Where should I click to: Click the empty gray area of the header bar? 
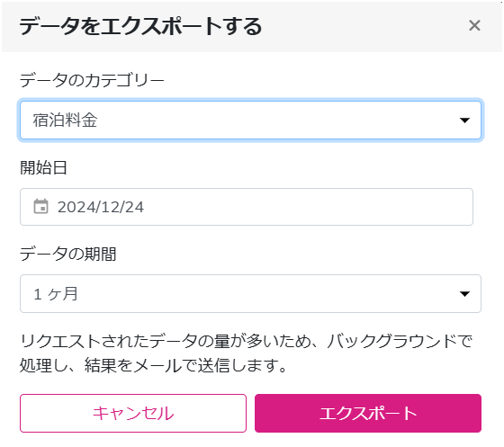[364, 26]
